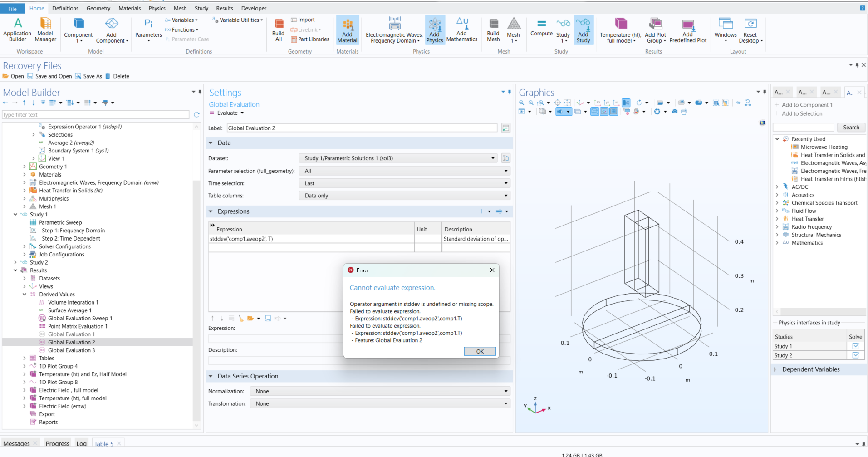Viewport: 868px width, 457px height.
Task: Open the Time selection dropdown
Action: [404, 183]
